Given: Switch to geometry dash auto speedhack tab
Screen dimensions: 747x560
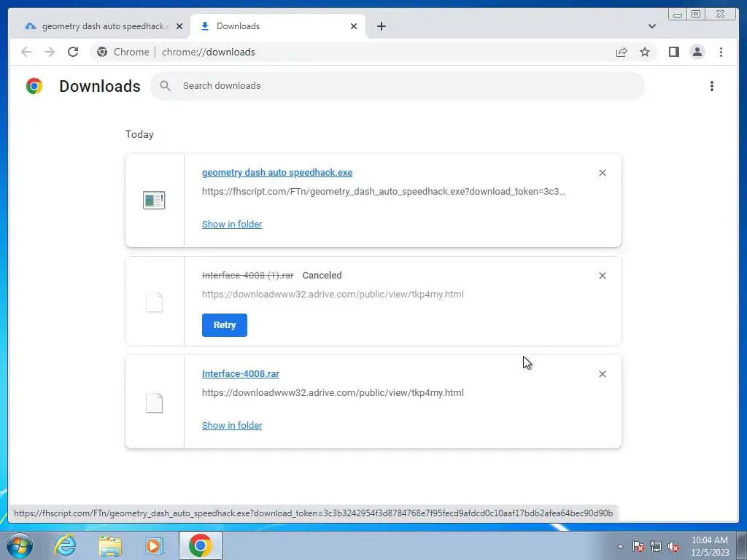Looking at the screenshot, I should [99, 26].
